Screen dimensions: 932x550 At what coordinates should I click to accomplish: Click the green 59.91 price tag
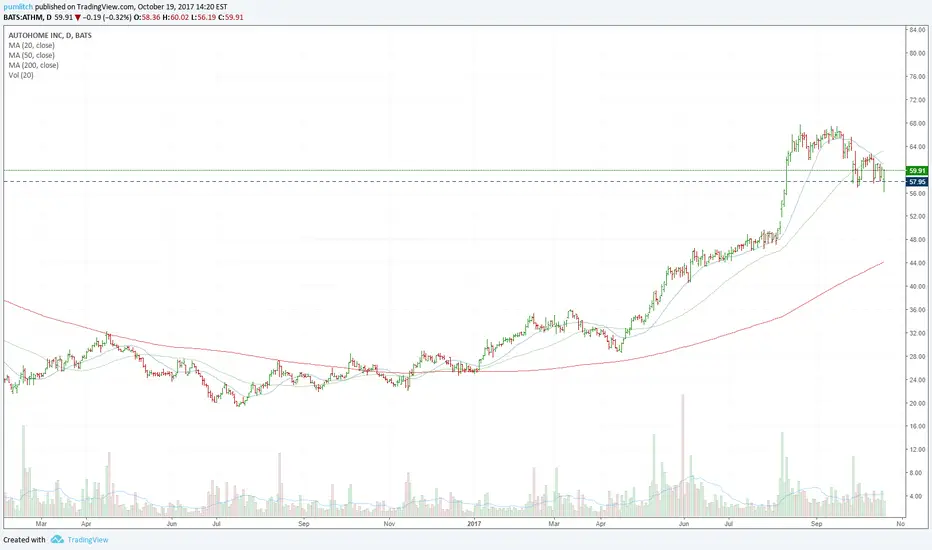(x=917, y=171)
